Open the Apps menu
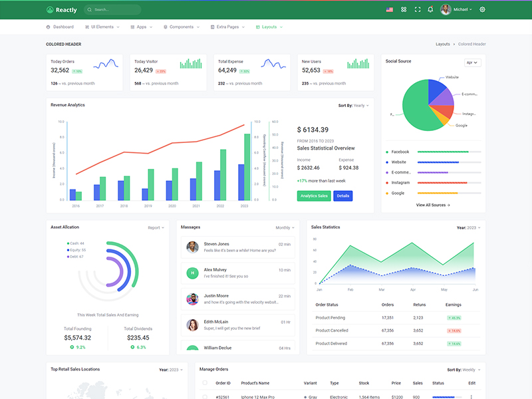Viewport: 532px width, 399px height. click(142, 27)
